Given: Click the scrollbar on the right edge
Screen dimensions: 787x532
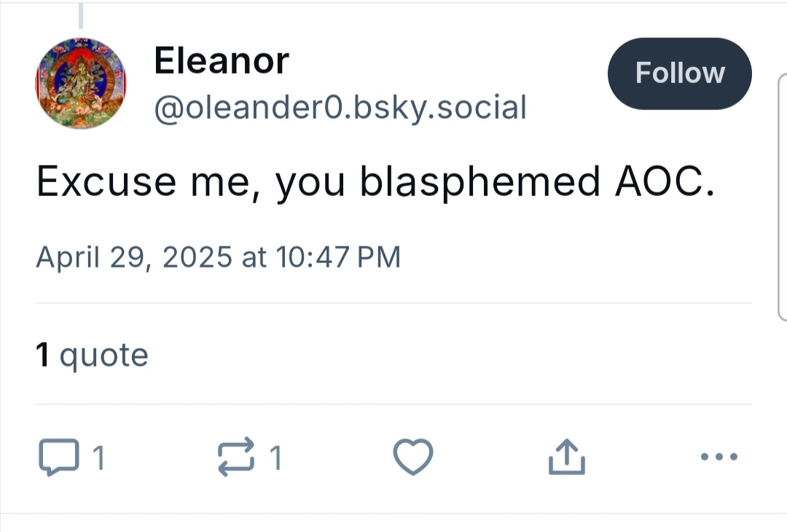Looking at the screenshot, I should [783, 197].
